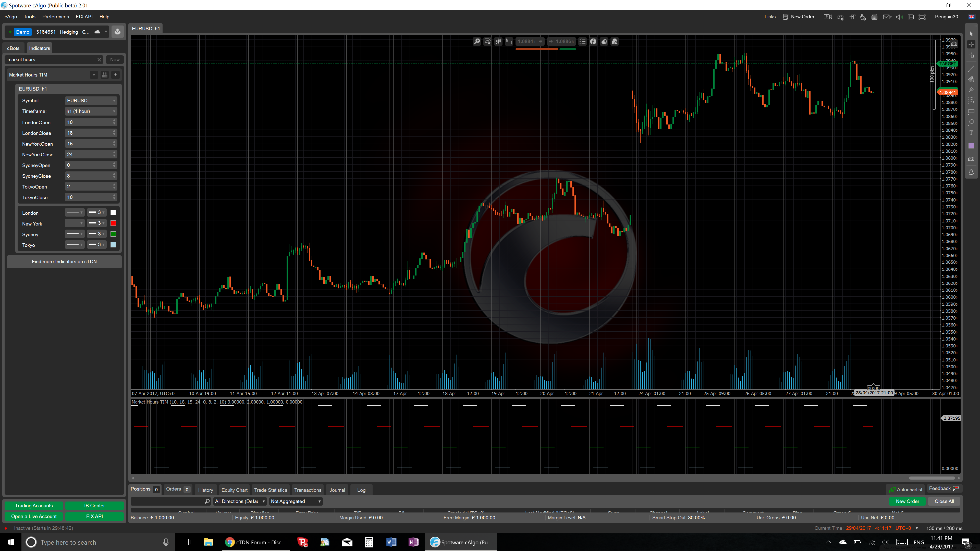Click the Close All button

[944, 502]
